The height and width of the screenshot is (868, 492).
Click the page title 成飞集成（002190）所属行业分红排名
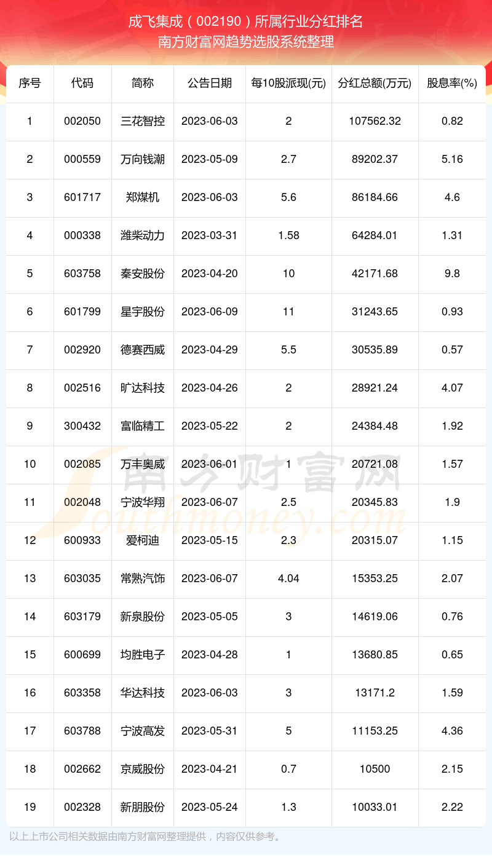click(x=246, y=23)
